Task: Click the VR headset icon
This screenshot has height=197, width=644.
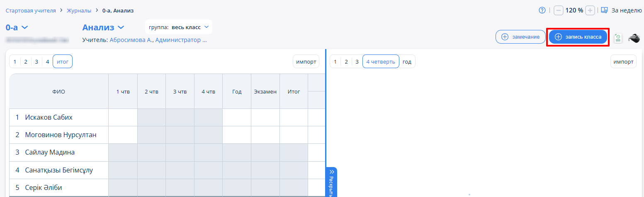Action: point(634,38)
